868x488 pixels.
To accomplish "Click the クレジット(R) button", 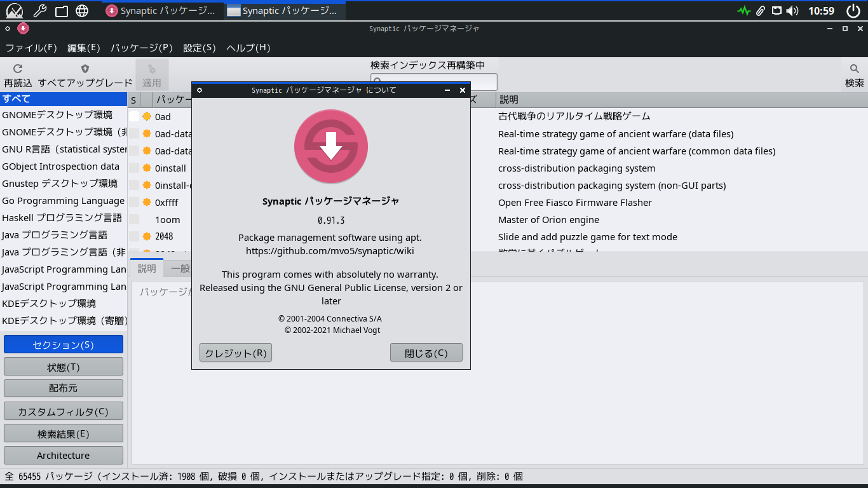I will [236, 353].
